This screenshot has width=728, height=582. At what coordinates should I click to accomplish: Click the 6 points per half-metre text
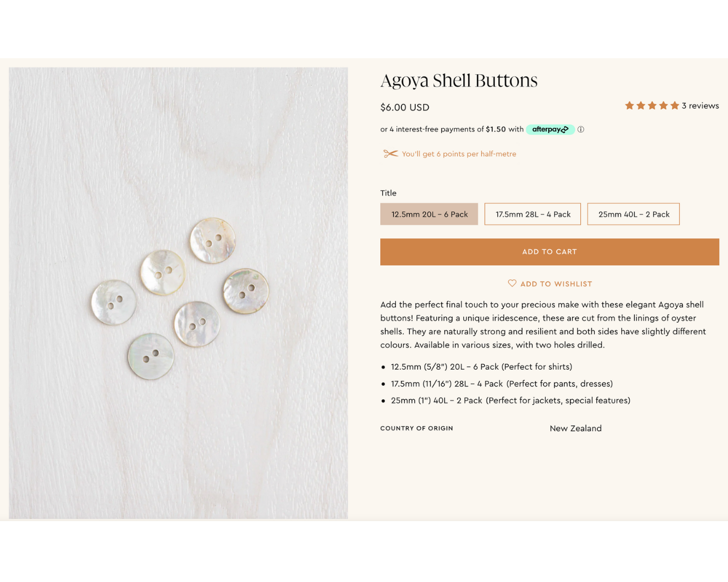[x=459, y=154]
